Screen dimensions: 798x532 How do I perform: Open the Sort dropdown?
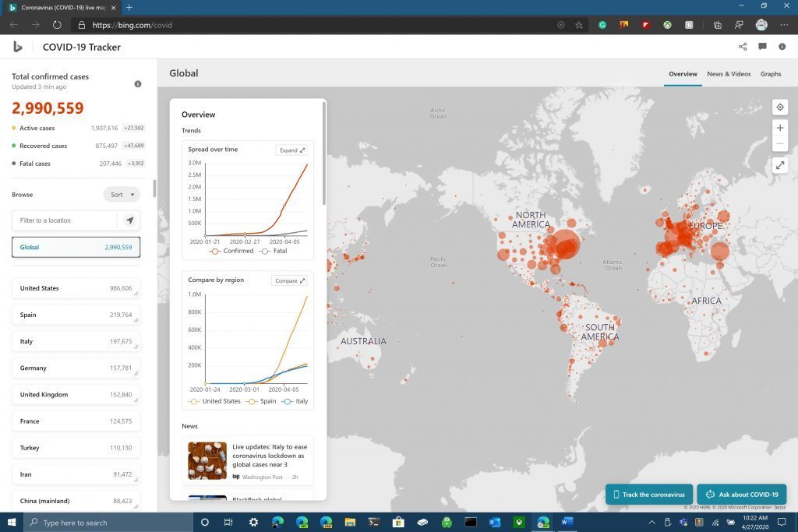(122, 195)
